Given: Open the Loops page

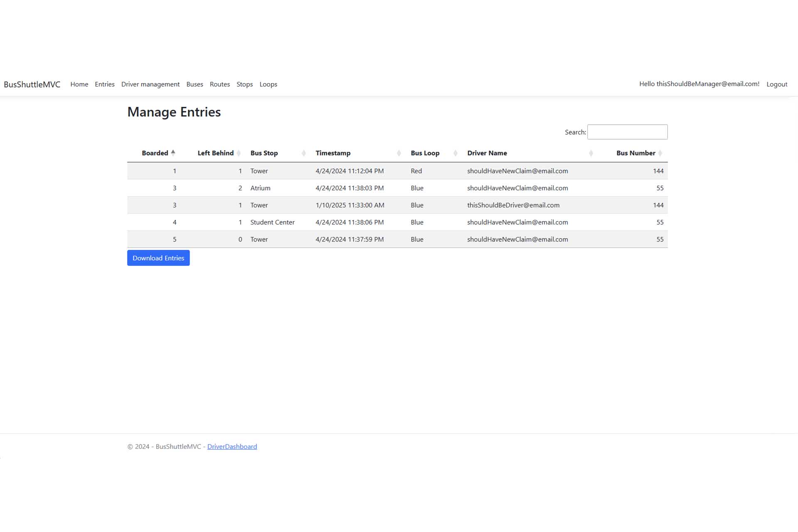Looking at the screenshot, I should point(268,84).
